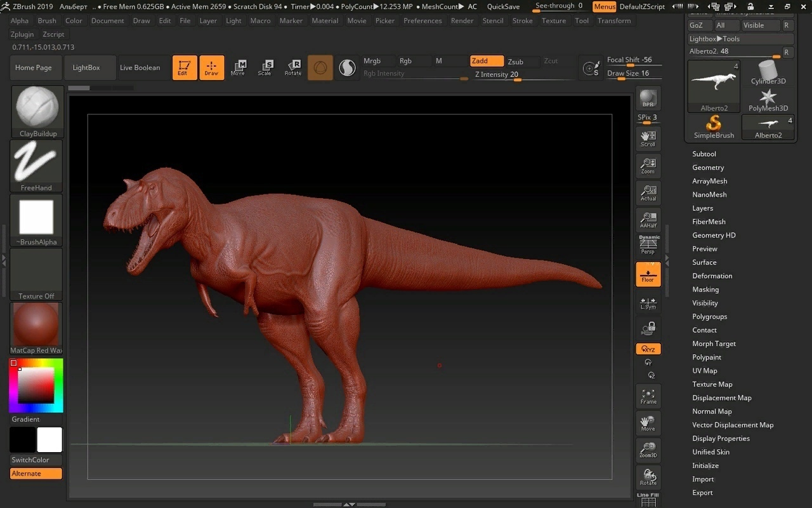Click the GoZ button
This screenshot has height=508, width=812.
point(700,25)
